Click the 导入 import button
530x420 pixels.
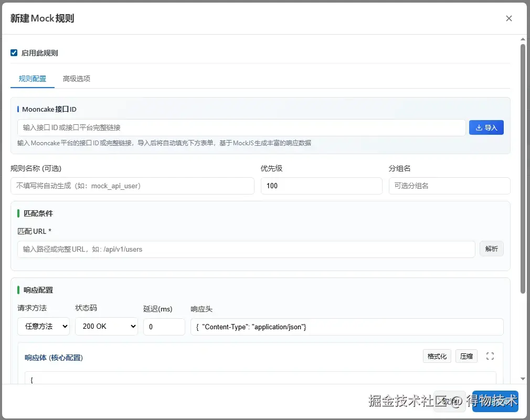[486, 127]
